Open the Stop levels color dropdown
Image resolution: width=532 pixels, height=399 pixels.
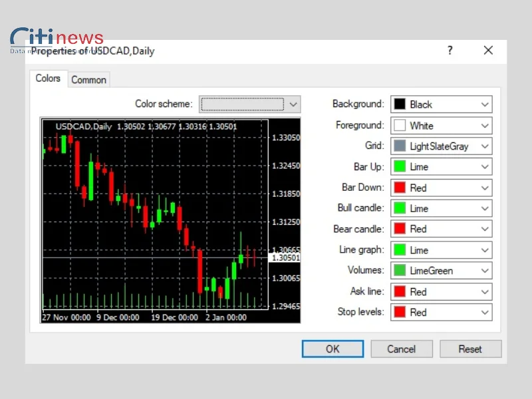(441, 312)
